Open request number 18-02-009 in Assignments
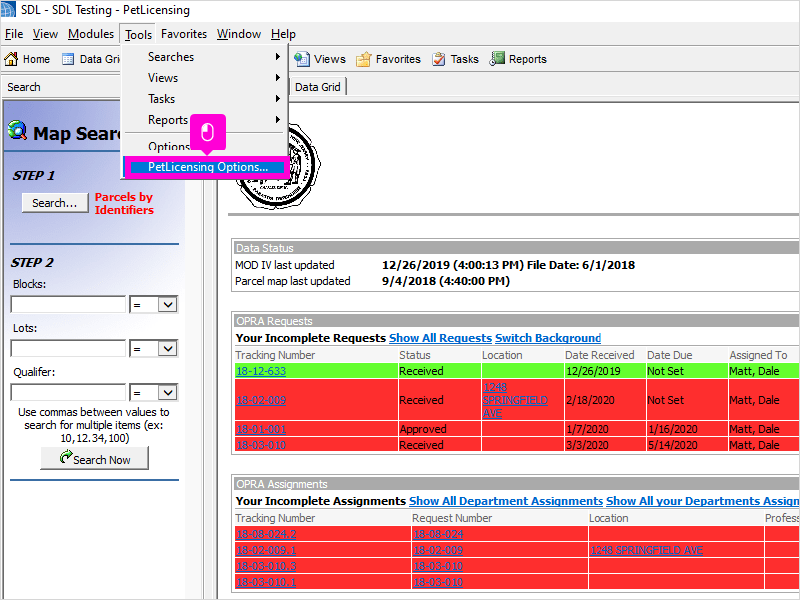This screenshot has width=800, height=600. tap(438, 550)
